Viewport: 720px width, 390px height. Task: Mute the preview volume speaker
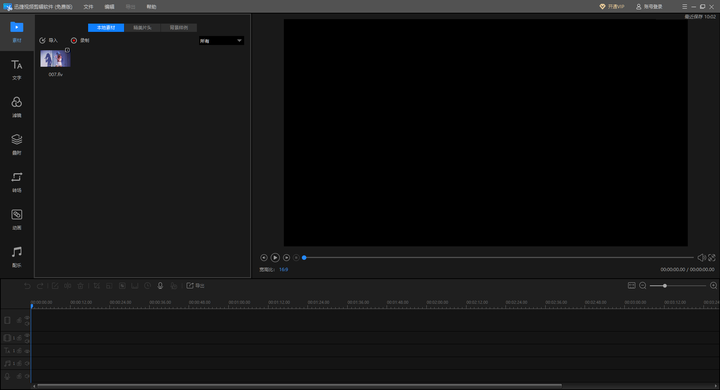(x=701, y=258)
